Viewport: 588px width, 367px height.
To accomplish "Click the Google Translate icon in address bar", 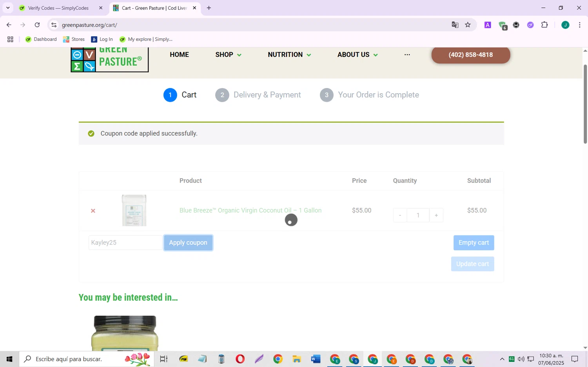I will pyautogui.click(x=455, y=25).
